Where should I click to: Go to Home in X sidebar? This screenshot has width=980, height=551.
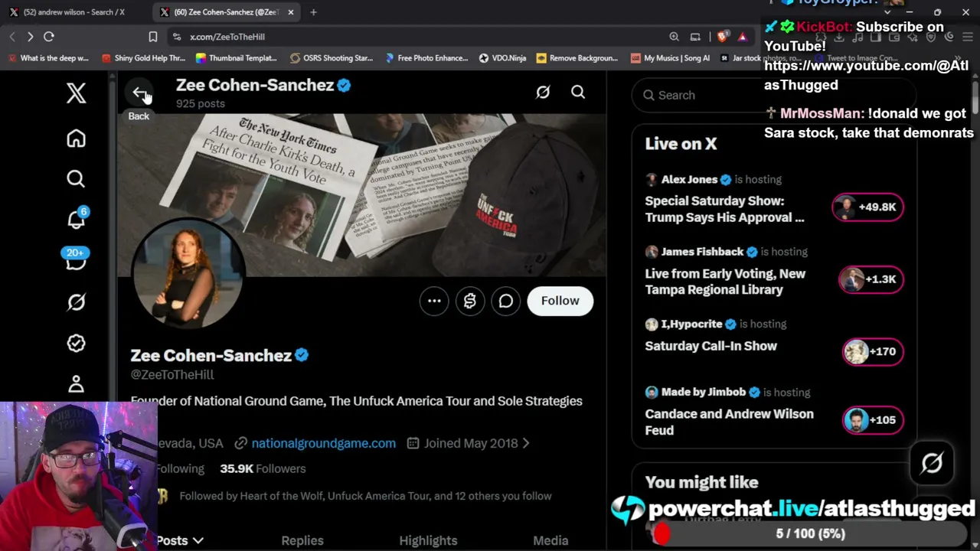coord(76,139)
